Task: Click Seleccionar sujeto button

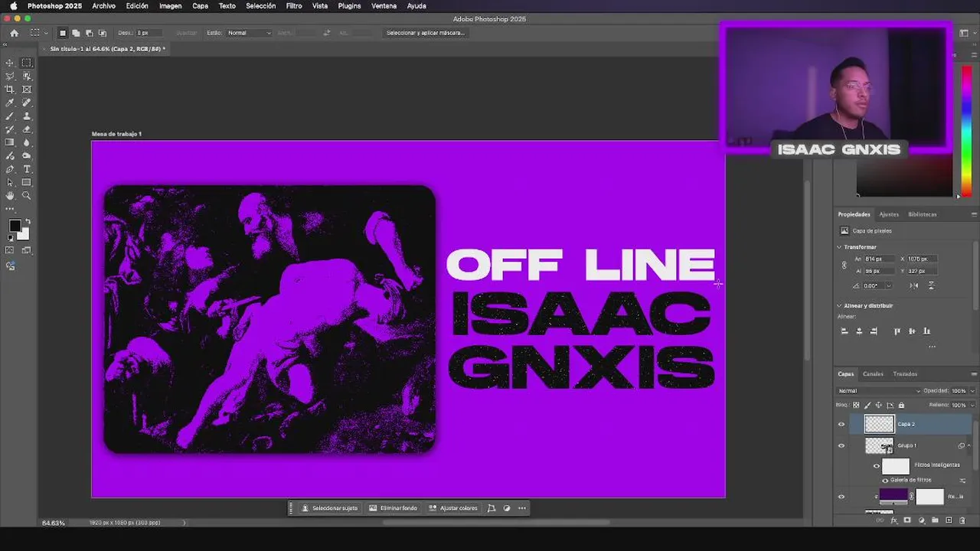Action: 329,508
